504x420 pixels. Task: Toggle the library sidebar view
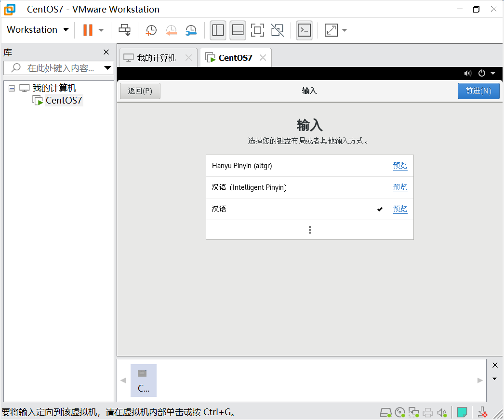click(218, 30)
